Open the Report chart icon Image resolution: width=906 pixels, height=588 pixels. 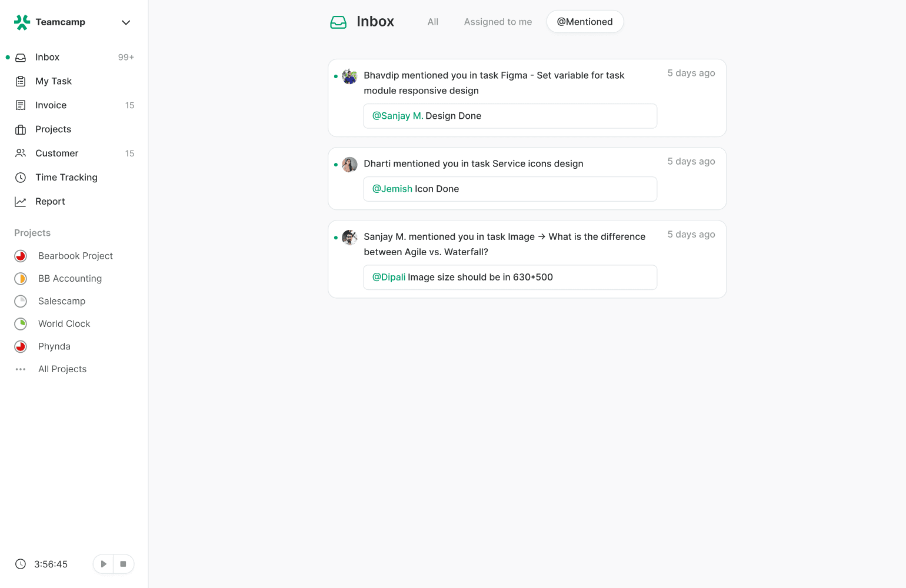(x=21, y=202)
